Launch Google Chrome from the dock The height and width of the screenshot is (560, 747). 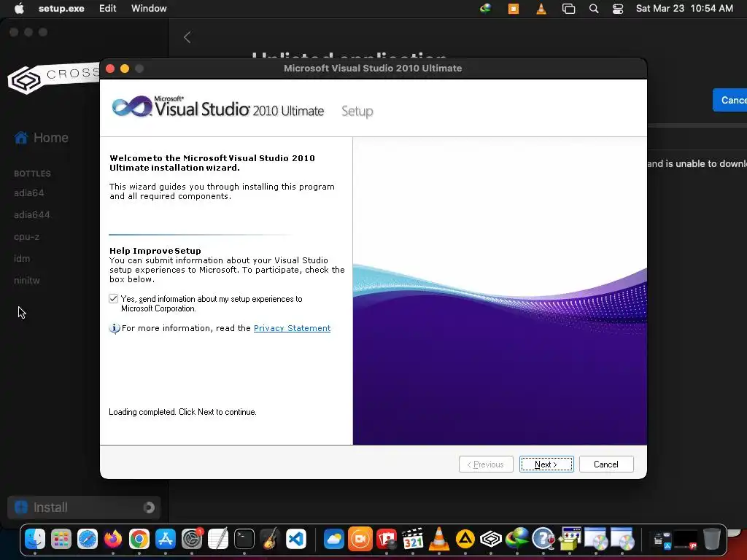tap(139, 540)
